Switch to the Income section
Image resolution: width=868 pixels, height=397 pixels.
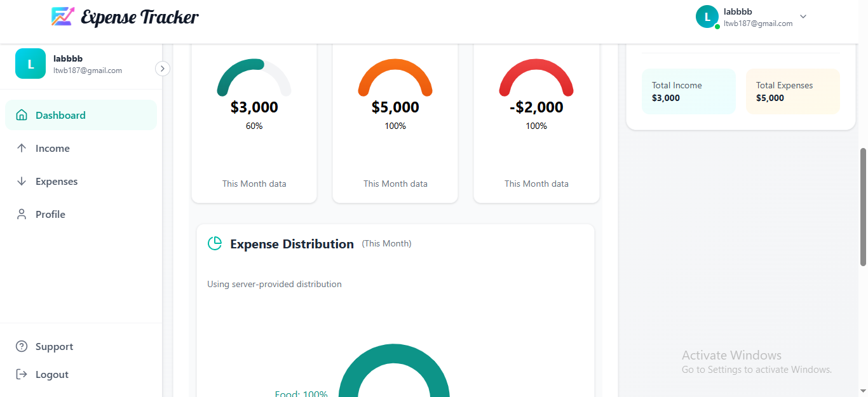click(52, 148)
